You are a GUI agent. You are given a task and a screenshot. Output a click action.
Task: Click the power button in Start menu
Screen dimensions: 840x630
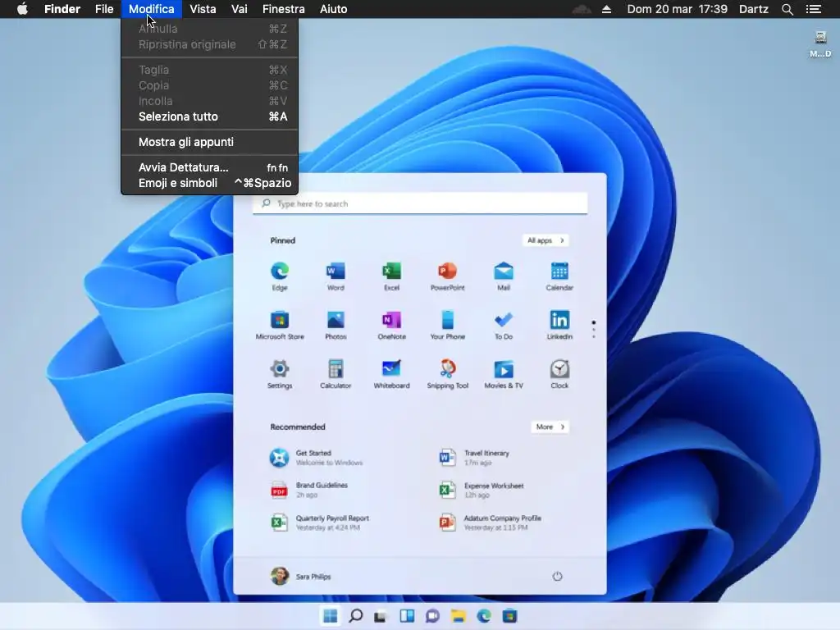pos(557,577)
